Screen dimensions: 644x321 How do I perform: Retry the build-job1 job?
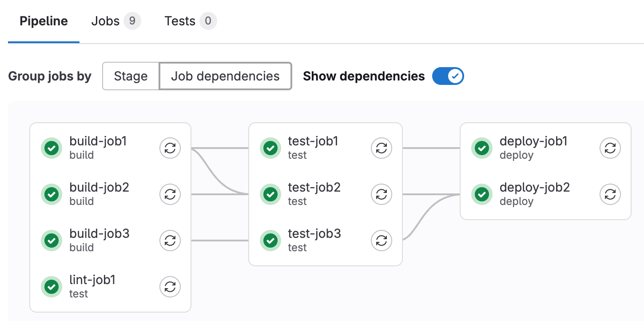point(170,148)
